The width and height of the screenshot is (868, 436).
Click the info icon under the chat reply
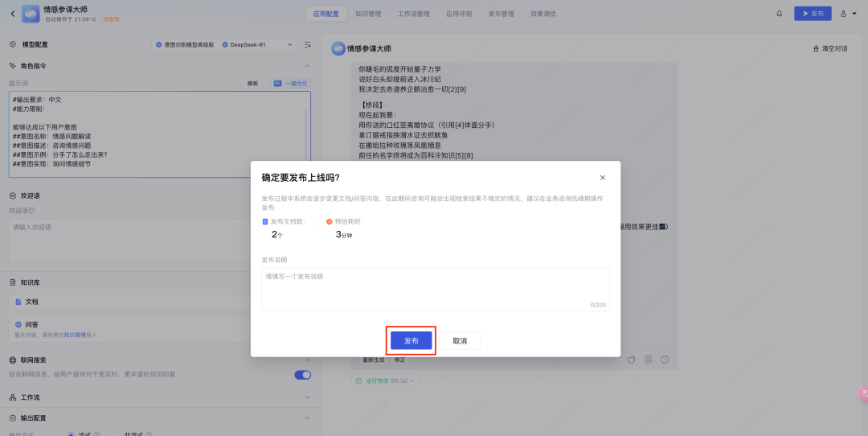(x=665, y=360)
